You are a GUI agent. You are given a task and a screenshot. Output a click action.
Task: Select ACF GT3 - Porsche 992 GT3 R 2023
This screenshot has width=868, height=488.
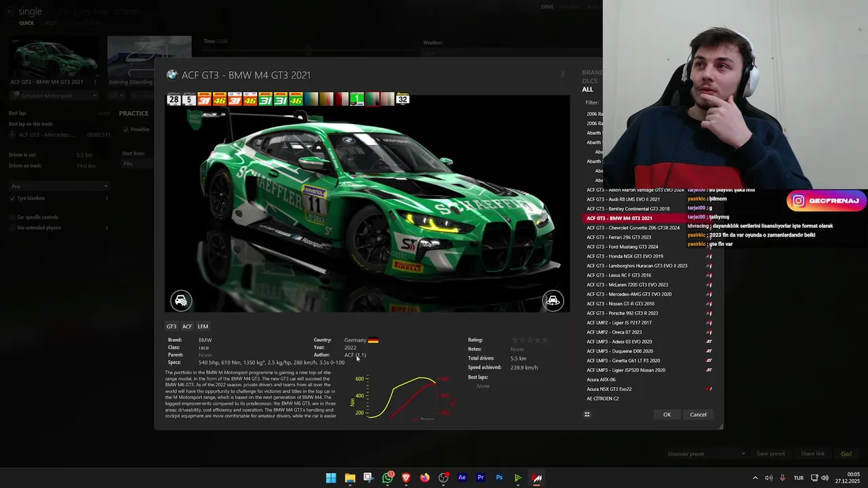[649, 313]
